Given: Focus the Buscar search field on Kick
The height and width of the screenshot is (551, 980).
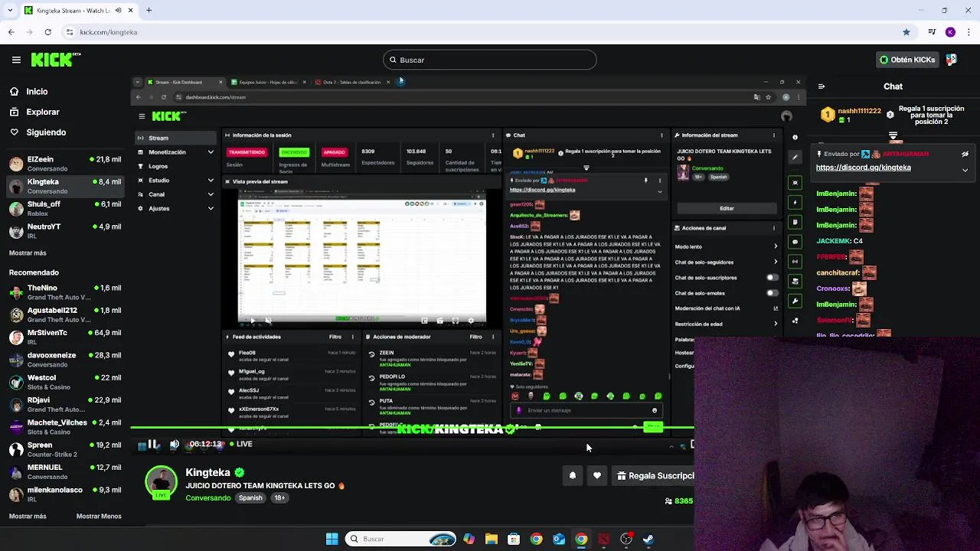Looking at the screenshot, I should pos(490,60).
